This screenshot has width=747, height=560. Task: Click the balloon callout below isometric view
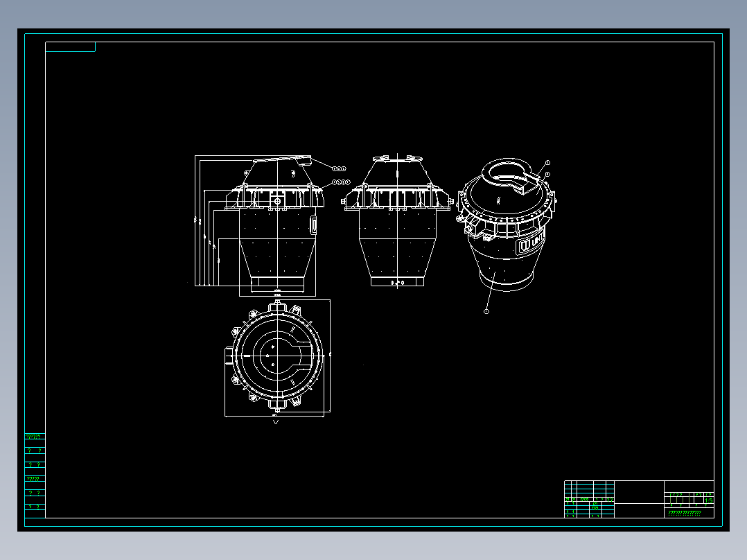486,311
